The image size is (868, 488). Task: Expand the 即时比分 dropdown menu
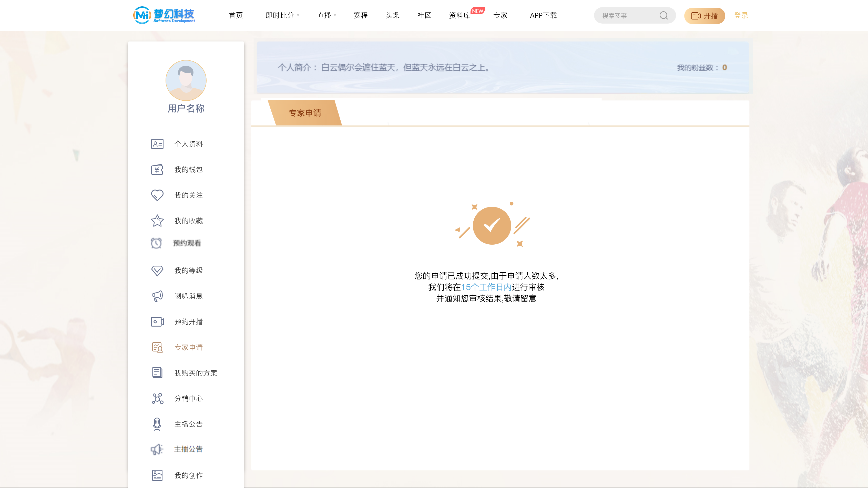(282, 15)
